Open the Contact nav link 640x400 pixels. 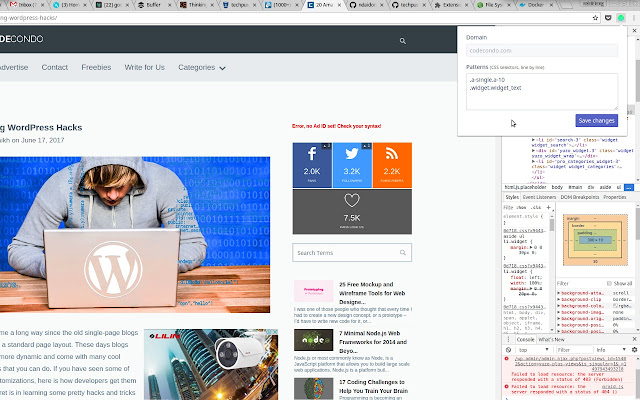(55, 67)
